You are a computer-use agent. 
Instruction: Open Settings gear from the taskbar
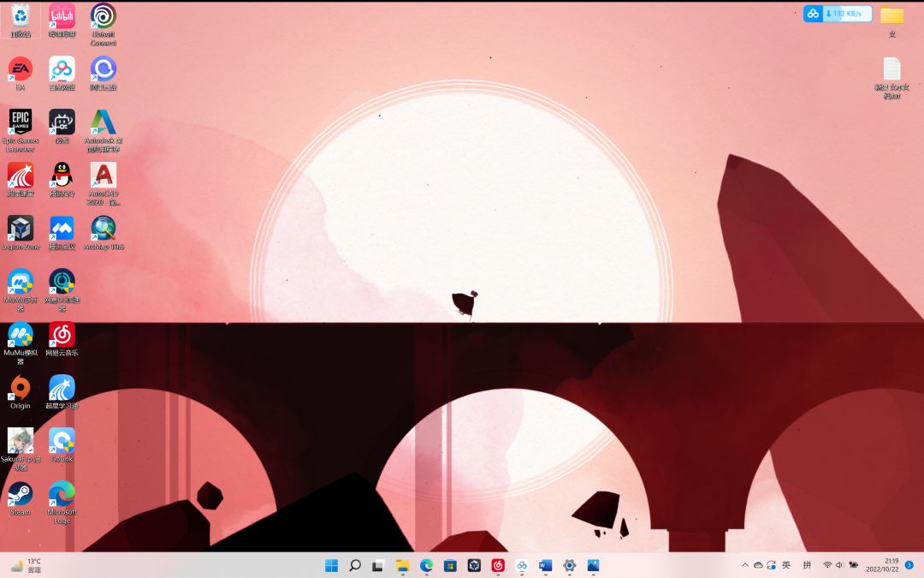click(569, 566)
